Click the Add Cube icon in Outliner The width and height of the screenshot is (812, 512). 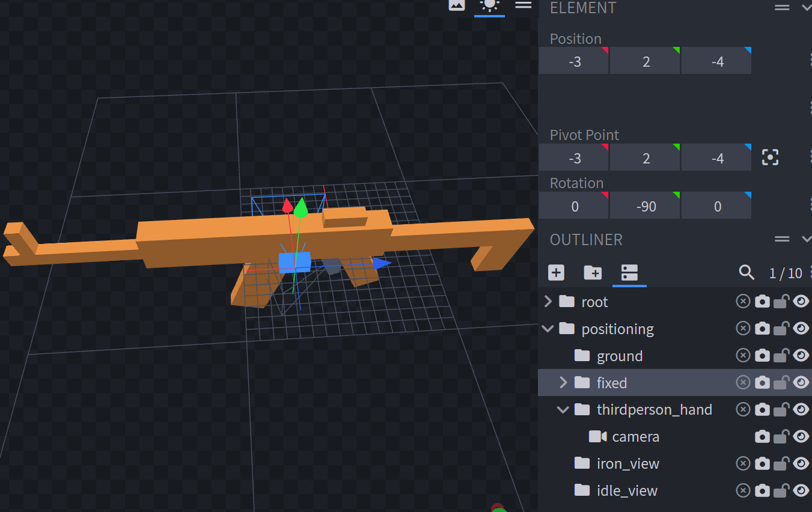(556, 273)
